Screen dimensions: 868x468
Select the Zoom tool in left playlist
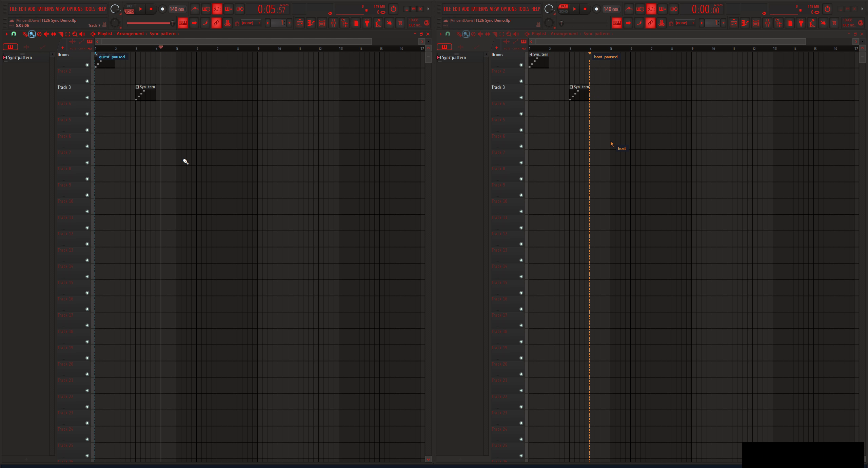tap(75, 34)
